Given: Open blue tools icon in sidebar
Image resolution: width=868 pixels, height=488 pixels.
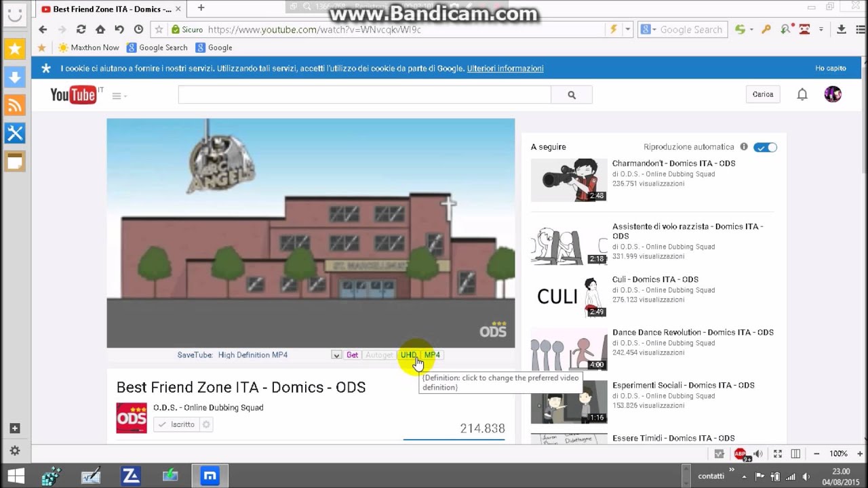Looking at the screenshot, I should click(x=15, y=134).
